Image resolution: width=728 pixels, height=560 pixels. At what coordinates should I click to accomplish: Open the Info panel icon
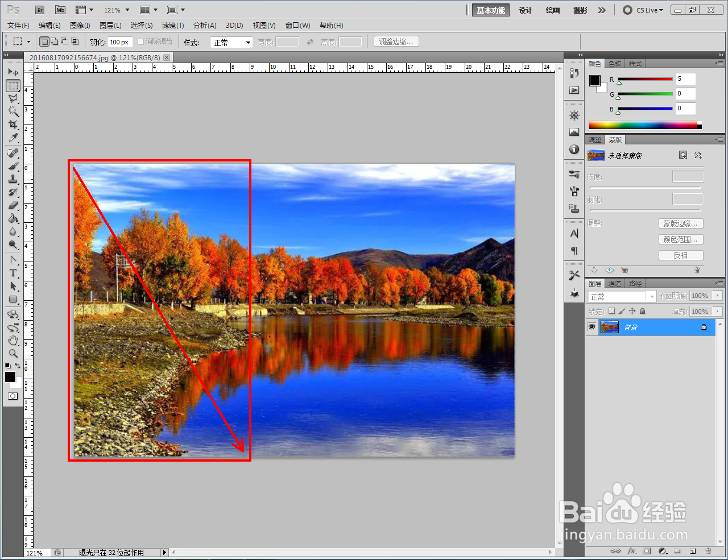point(574,149)
